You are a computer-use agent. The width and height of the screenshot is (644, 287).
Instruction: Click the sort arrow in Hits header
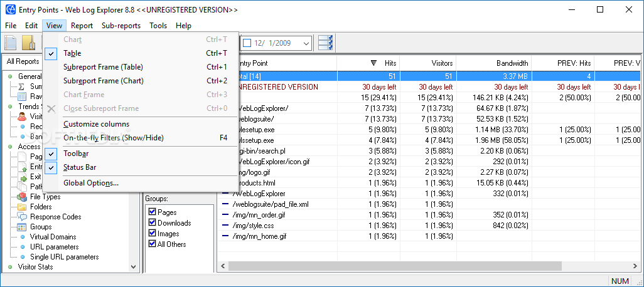click(x=373, y=63)
